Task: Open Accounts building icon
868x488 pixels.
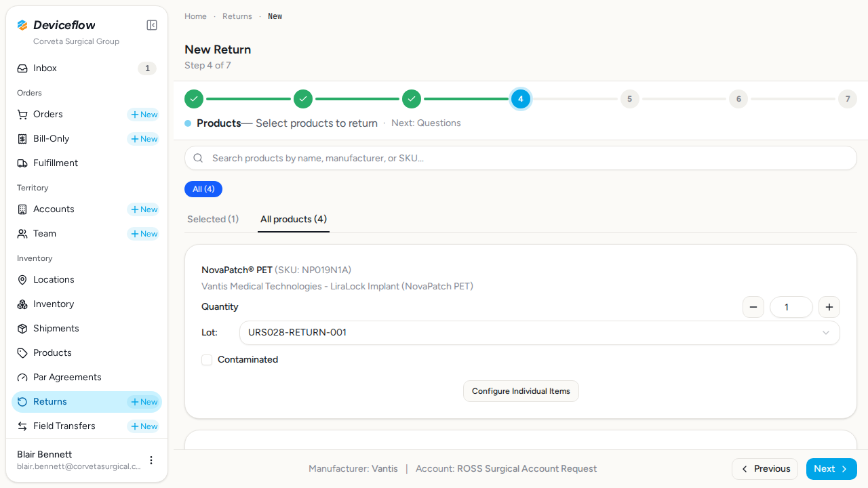Action: [x=22, y=209]
